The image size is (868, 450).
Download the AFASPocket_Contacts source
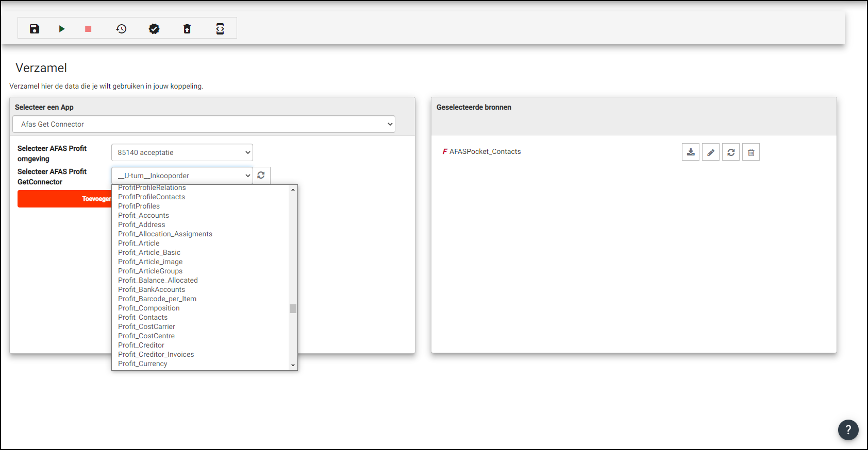tap(691, 152)
